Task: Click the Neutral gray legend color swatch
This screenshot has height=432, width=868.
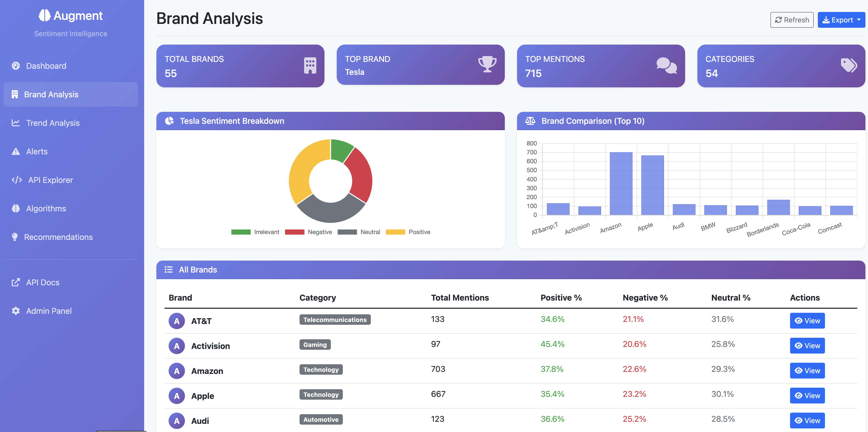Action: click(x=347, y=232)
